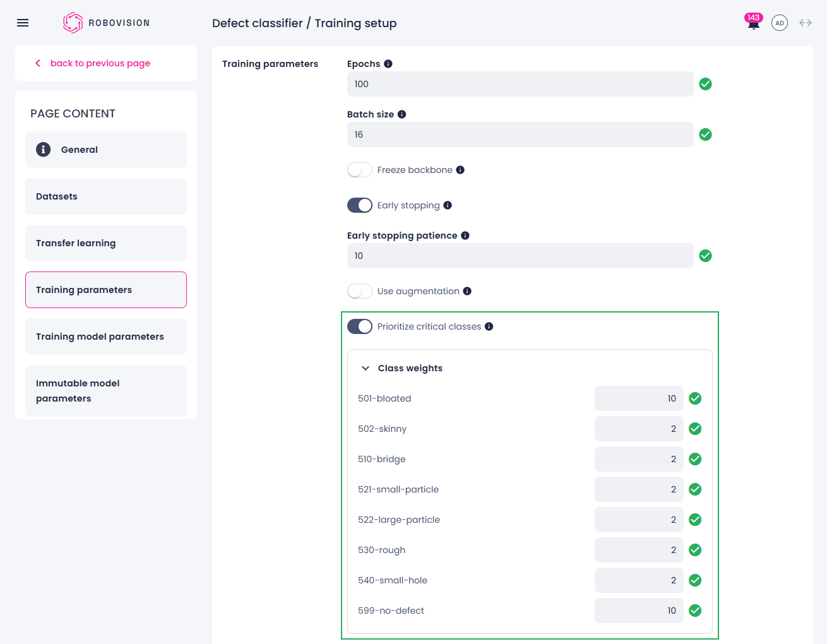Edit the 522-large-particle weight field

[x=639, y=520]
